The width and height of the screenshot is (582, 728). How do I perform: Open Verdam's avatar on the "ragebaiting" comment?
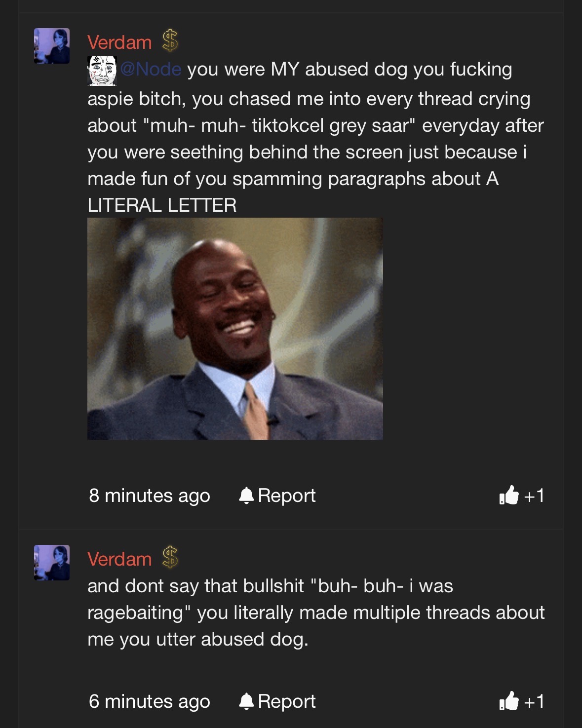point(52,563)
